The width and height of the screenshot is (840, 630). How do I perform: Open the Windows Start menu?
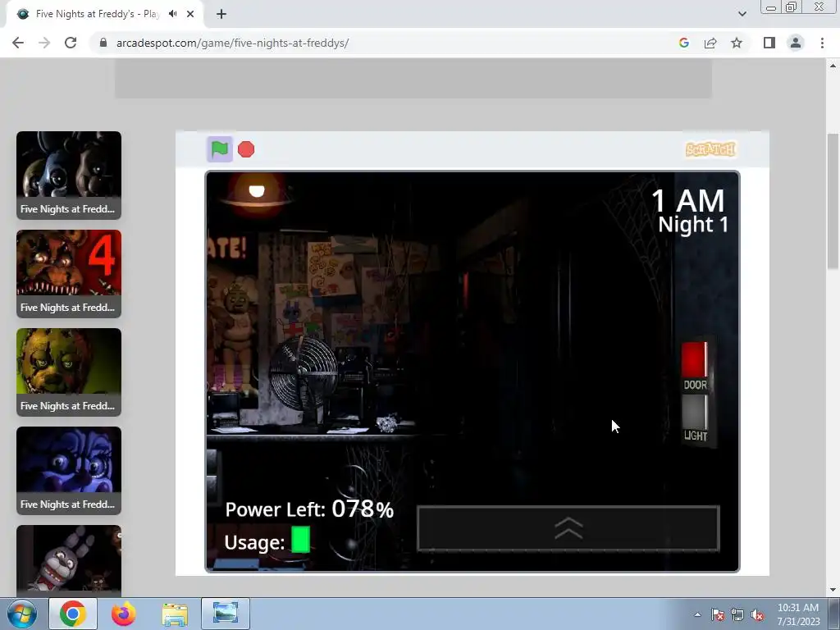(22, 614)
